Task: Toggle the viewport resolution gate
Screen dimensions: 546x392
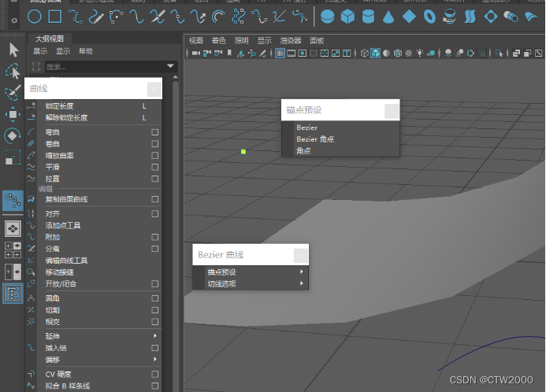Action: [303, 54]
